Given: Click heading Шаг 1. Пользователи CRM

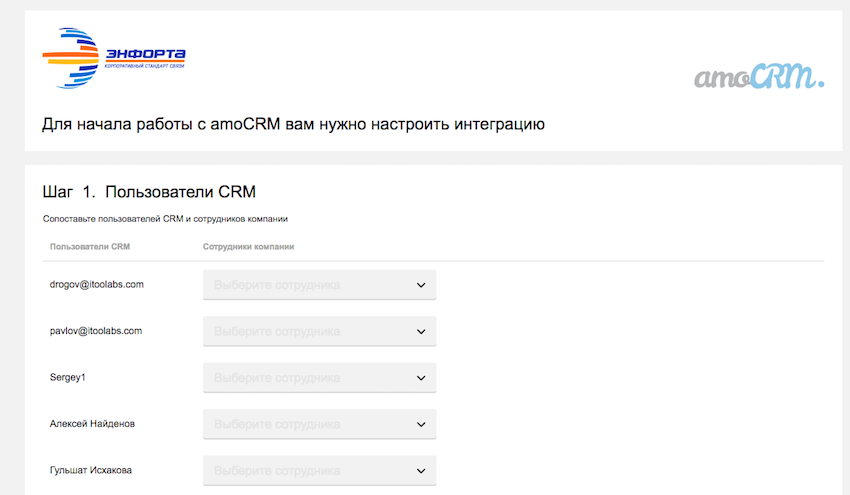Looking at the screenshot, I should click(x=149, y=192).
